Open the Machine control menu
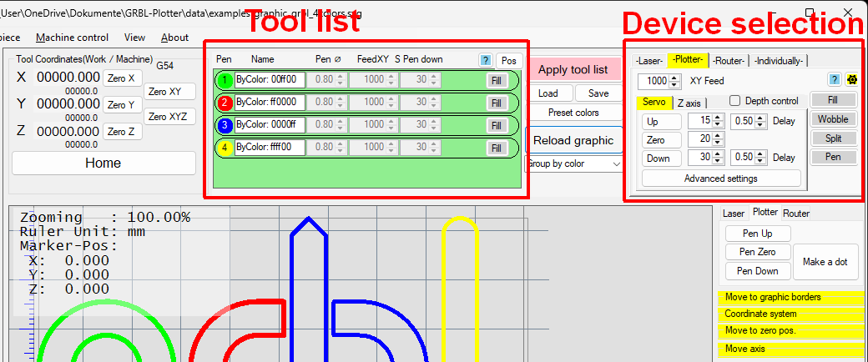868x362 pixels. click(72, 38)
